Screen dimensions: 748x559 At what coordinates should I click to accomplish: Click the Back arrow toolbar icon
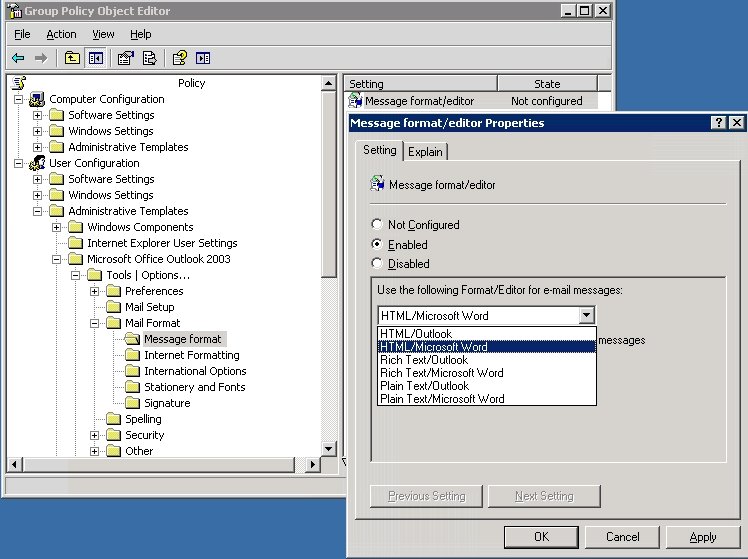coord(18,58)
